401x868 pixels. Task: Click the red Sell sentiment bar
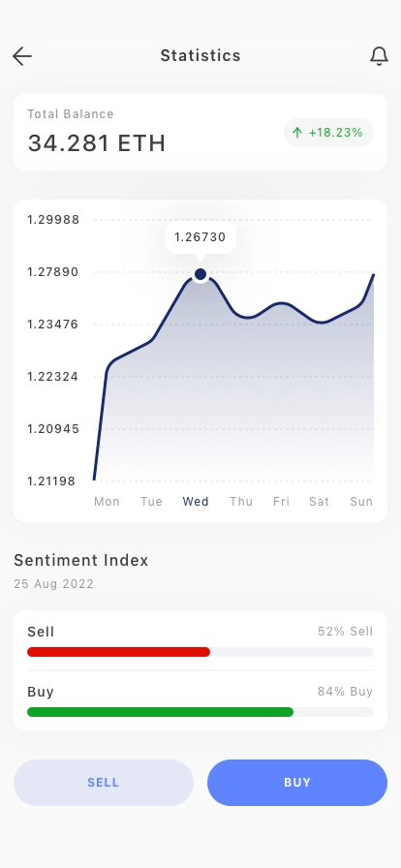[x=118, y=652]
